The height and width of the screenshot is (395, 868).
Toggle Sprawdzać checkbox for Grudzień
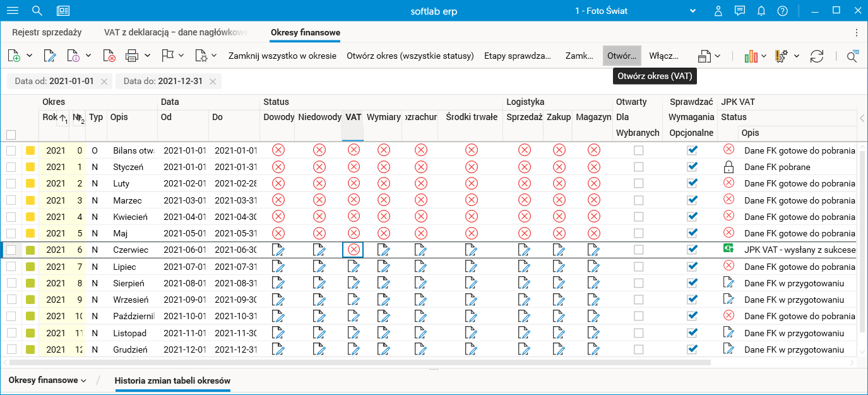click(x=692, y=349)
